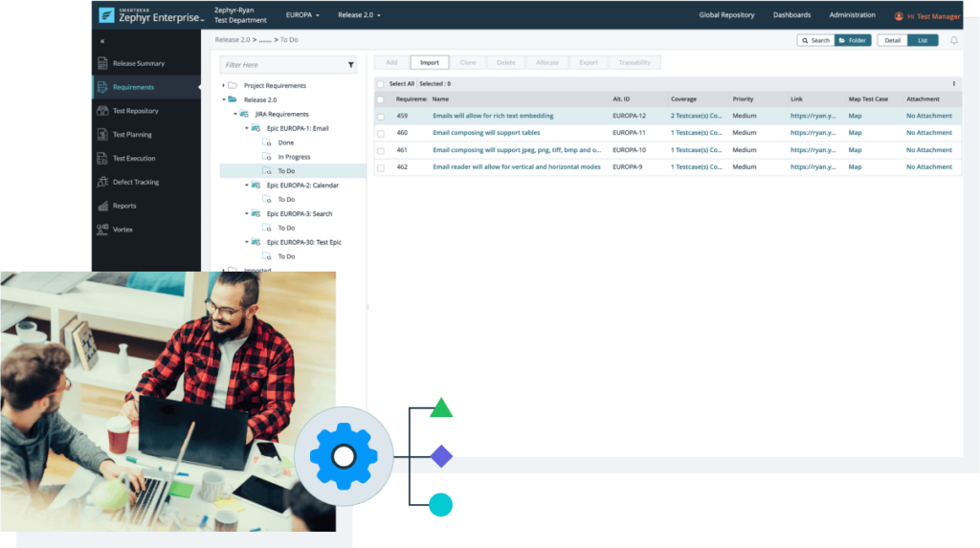Check the box for requirement 462

380,167
